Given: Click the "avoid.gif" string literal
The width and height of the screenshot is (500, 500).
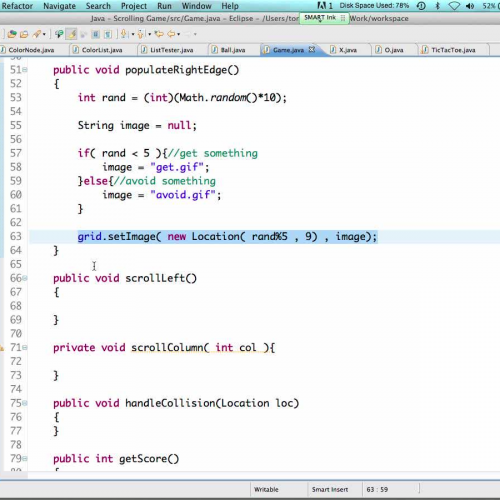Looking at the screenshot, I should coord(183,195).
